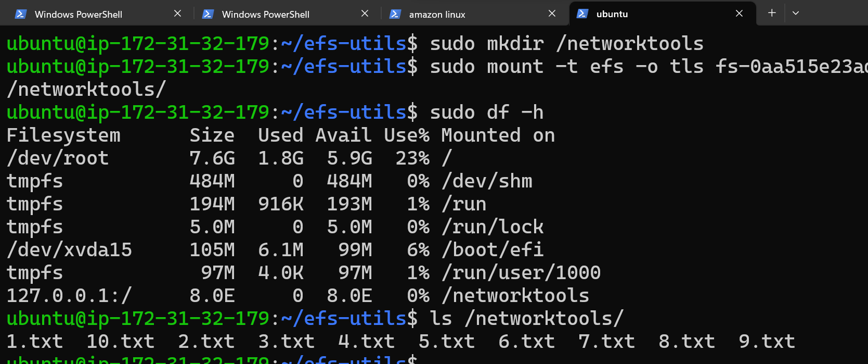Click the PowerShell icon on the amazon linux tab

pos(395,14)
